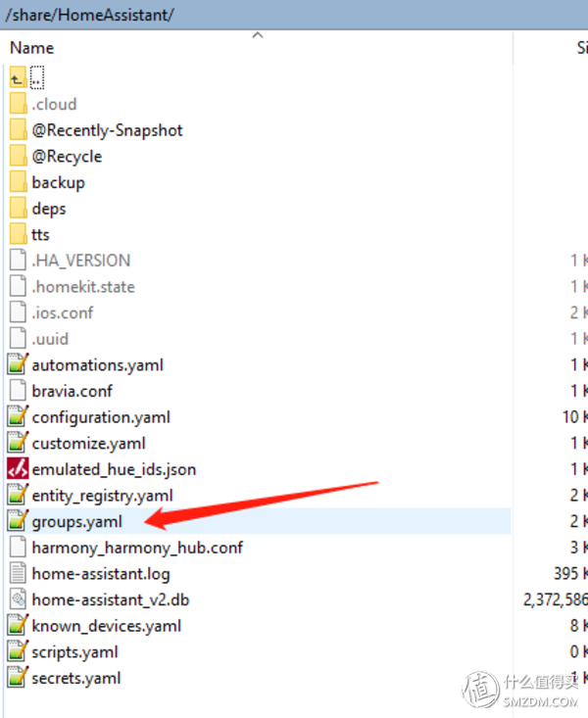This screenshot has height=718, width=588.
Task: Select the @Recycle folder name
Action: pyautogui.click(x=67, y=157)
